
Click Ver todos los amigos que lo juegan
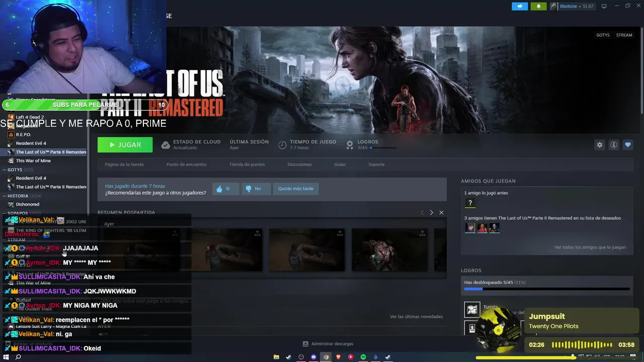[590, 247]
